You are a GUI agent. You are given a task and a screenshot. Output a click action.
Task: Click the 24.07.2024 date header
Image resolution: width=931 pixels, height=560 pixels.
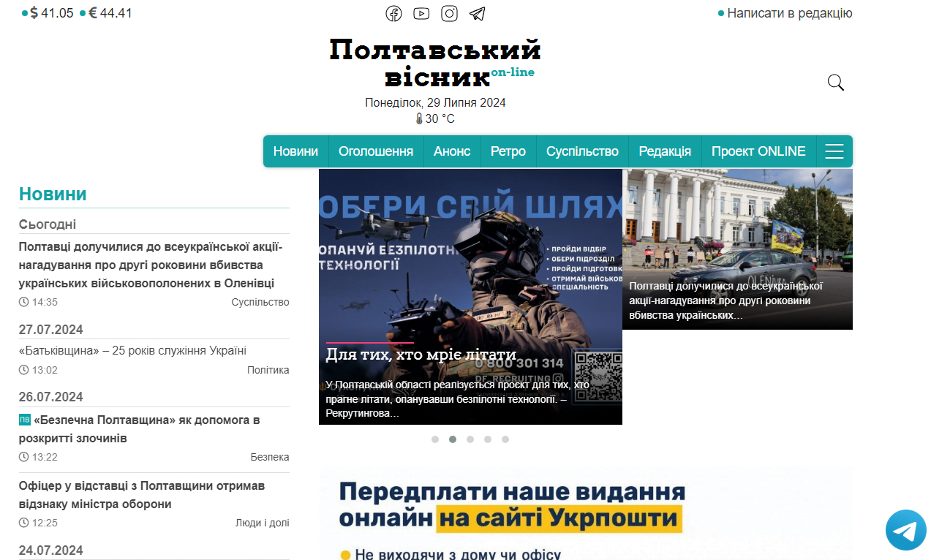[x=51, y=550]
